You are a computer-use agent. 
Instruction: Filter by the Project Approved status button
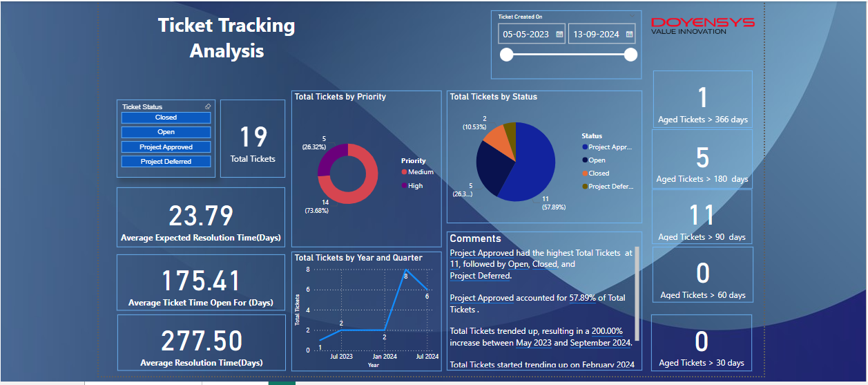click(166, 147)
